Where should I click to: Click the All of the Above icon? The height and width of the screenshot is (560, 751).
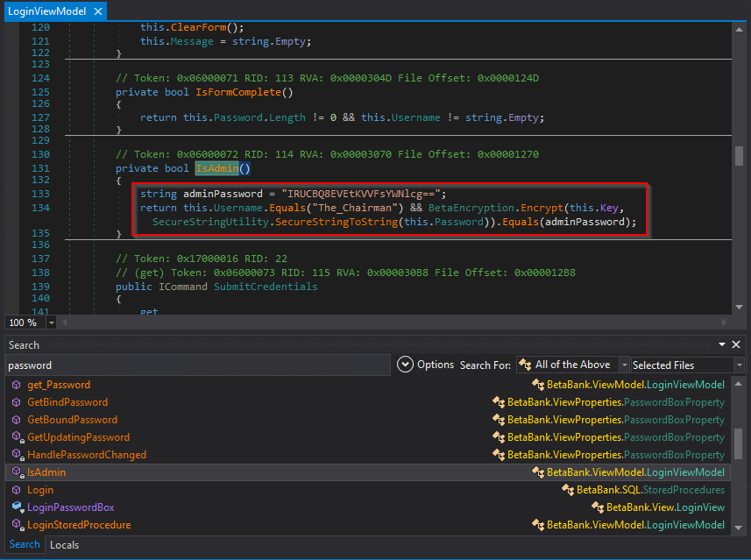[526, 365]
